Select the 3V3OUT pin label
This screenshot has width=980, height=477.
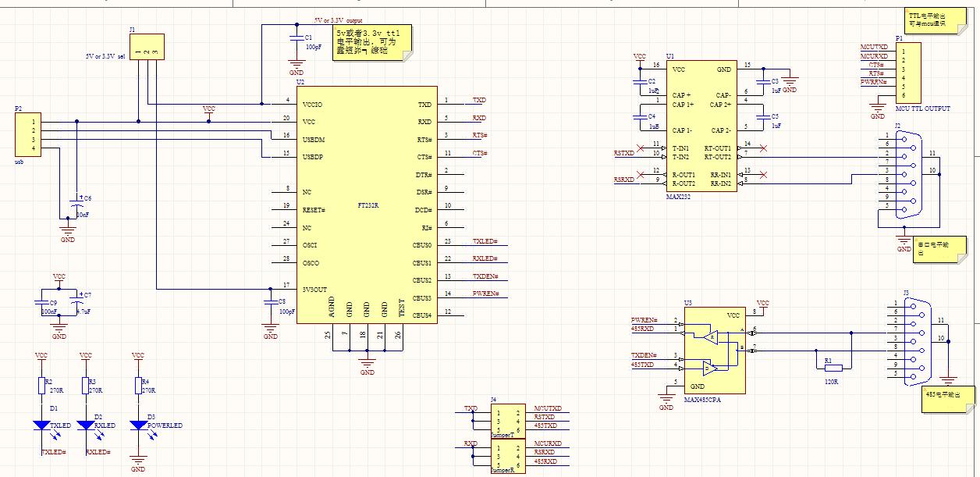coord(315,290)
